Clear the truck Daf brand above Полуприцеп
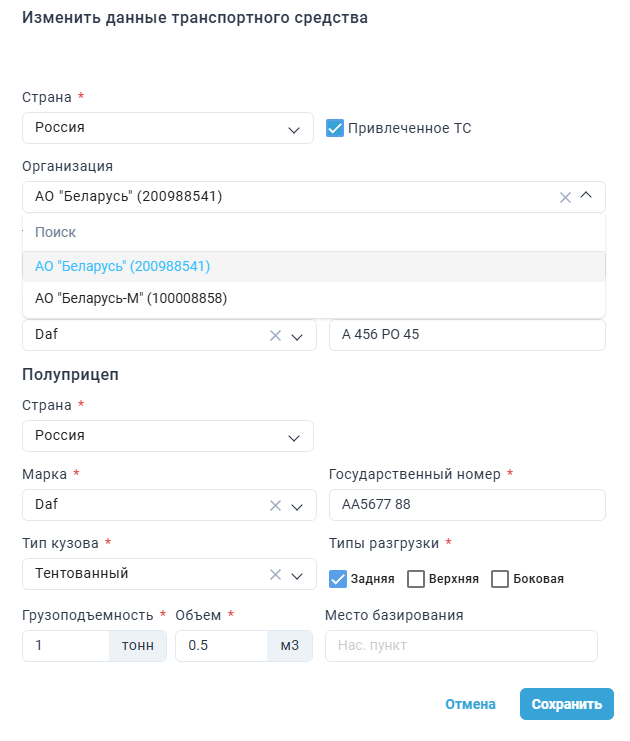The width and height of the screenshot is (630, 741). 276,336
